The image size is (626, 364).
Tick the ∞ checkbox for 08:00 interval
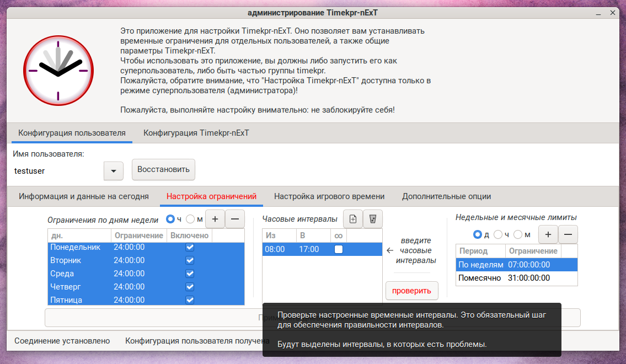point(339,249)
